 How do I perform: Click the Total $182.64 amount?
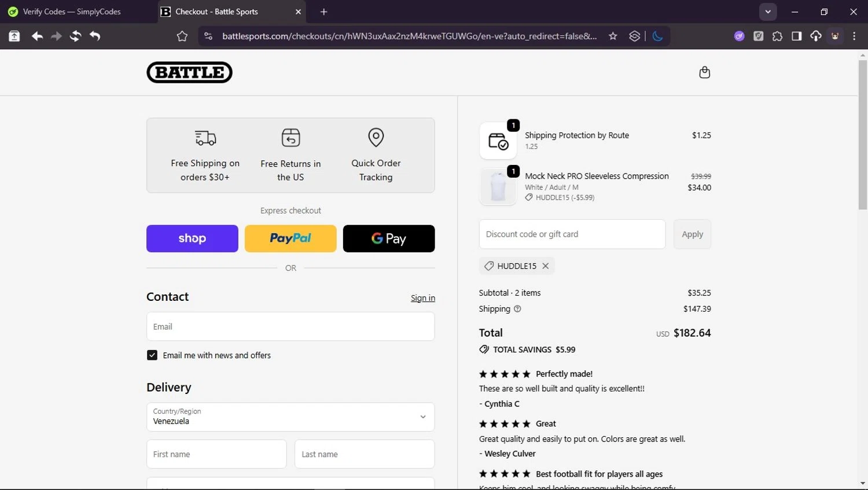tap(692, 333)
